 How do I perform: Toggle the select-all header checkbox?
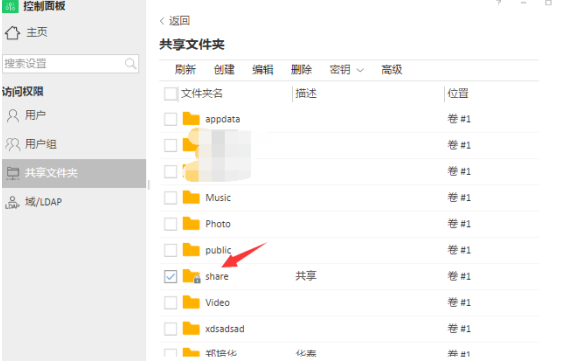pyautogui.click(x=170, y=94)
